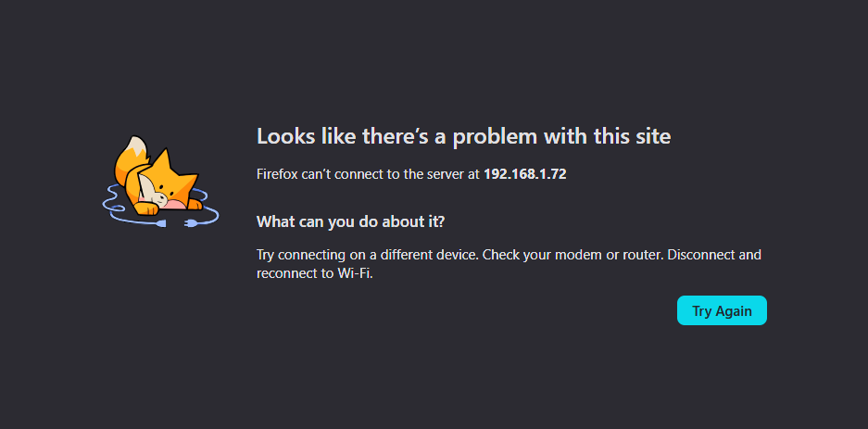Click the Try Again button
Viewport: 868px width, 429px height.
[722, 310]
